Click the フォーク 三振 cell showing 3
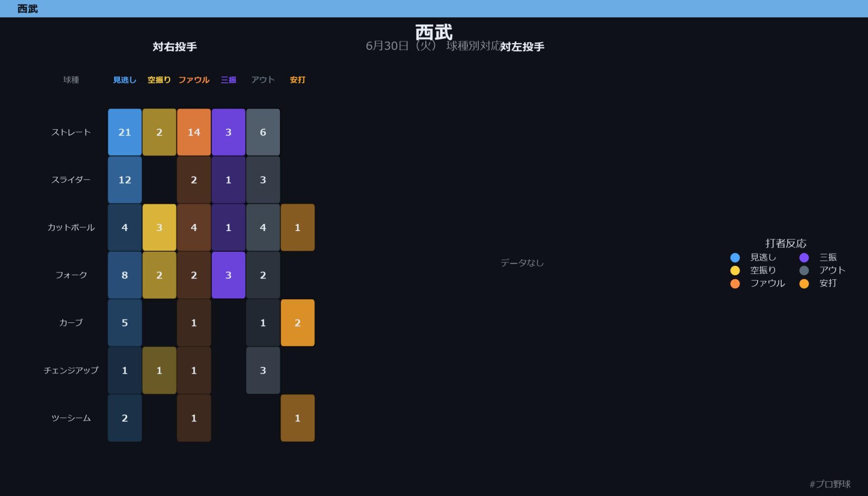The image size is (868, 496). click(228, 275)
